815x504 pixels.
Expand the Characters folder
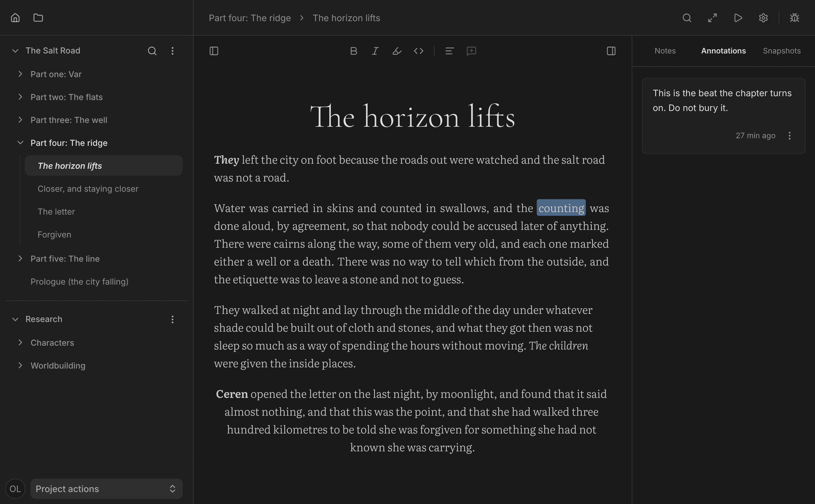click(x=20, y=343)
